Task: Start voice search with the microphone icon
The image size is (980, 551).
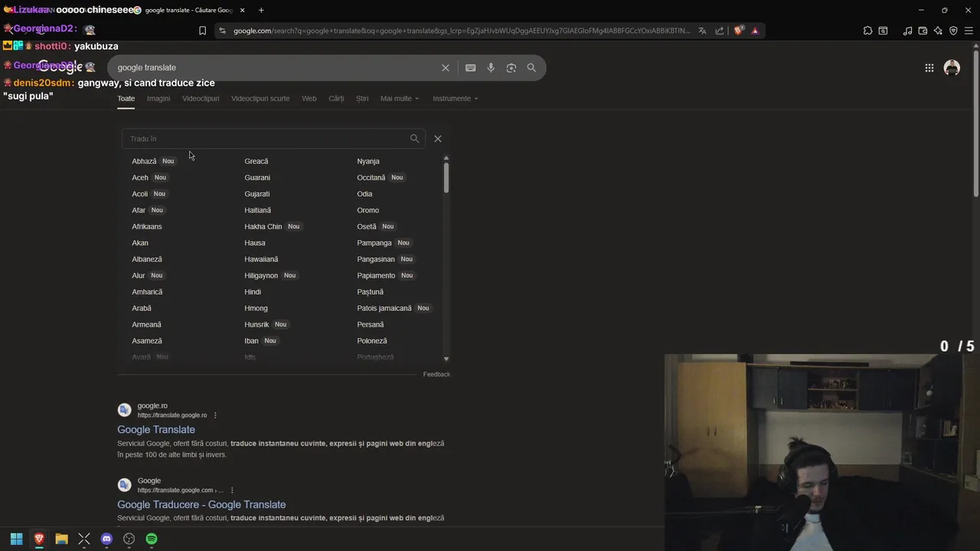Action: [x=491, y=67]
